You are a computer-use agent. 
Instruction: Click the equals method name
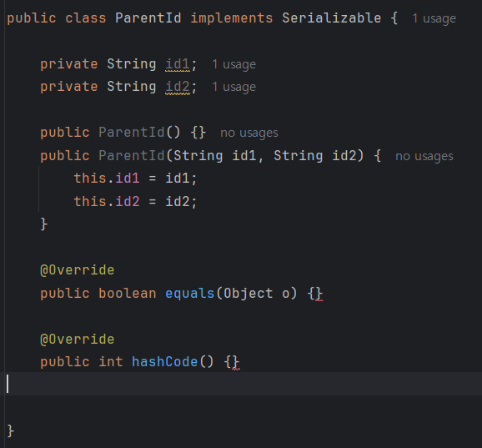click(x=190, y=294)
